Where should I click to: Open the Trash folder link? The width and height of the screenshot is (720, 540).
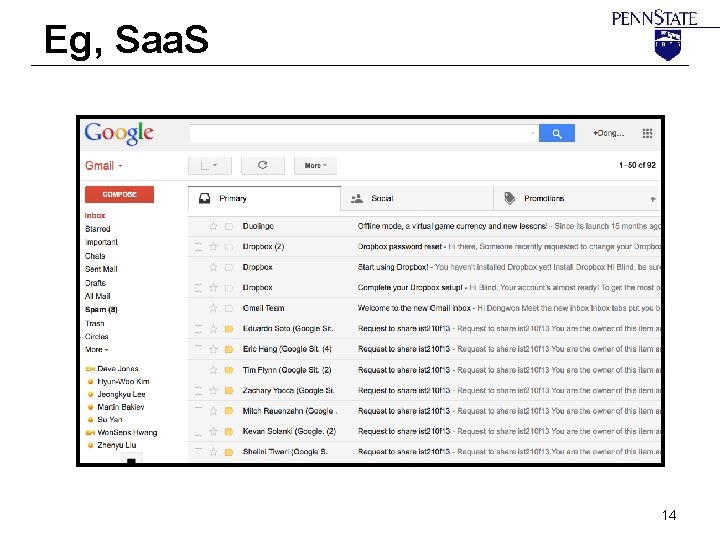pos(95,323)
